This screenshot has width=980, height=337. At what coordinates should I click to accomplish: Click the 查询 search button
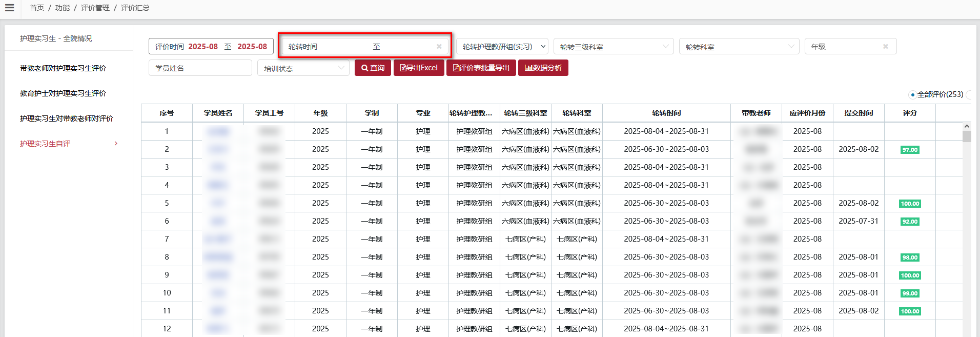pos(373,68)
